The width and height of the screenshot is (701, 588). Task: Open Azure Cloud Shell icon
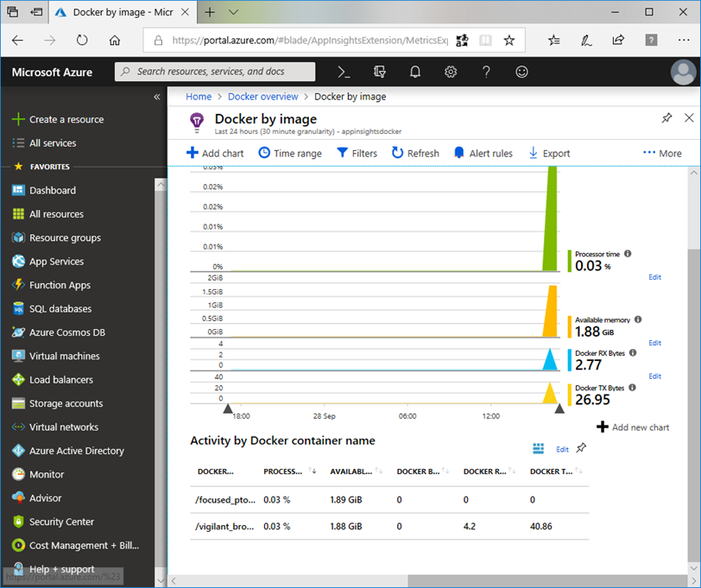click(x=344, y=72)
